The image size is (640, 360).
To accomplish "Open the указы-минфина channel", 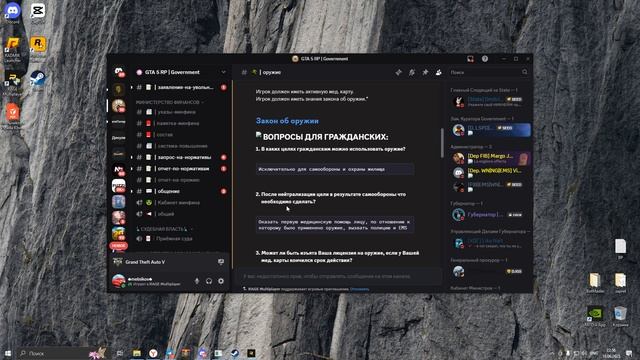I will click(181, 112).
